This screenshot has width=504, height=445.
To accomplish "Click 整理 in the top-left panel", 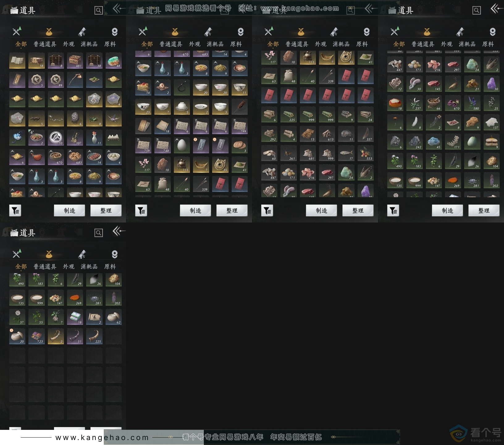I will point(106,210).
